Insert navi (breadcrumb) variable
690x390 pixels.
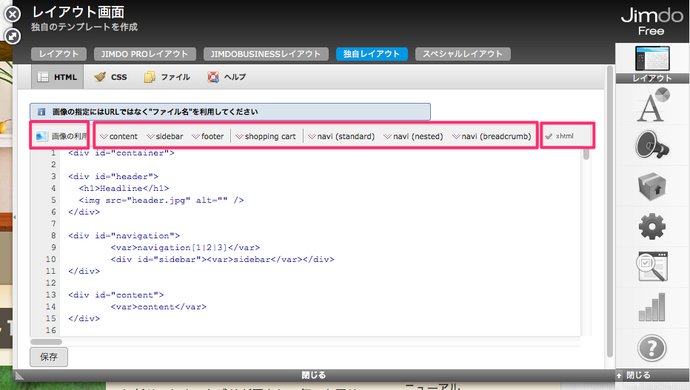(492, 136)
